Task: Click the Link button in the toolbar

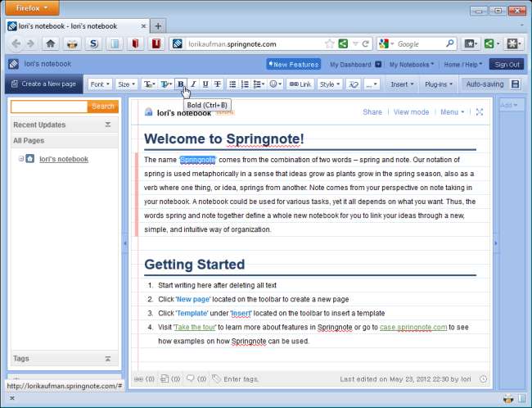Action: click(300, 84)
